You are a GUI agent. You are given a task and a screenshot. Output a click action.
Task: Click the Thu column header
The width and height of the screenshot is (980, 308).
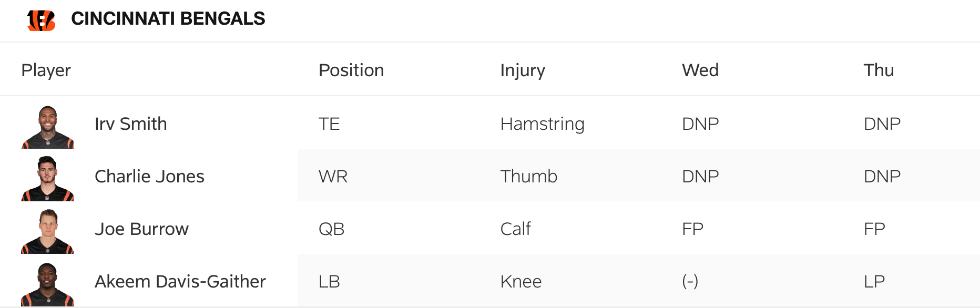pyautogui.click(x=879, y=70)
